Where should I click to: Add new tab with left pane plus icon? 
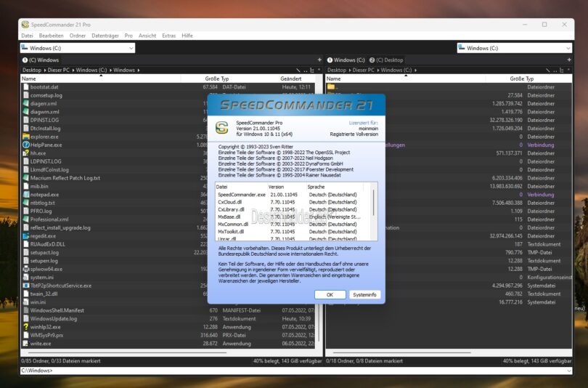[x=319, y=60]
